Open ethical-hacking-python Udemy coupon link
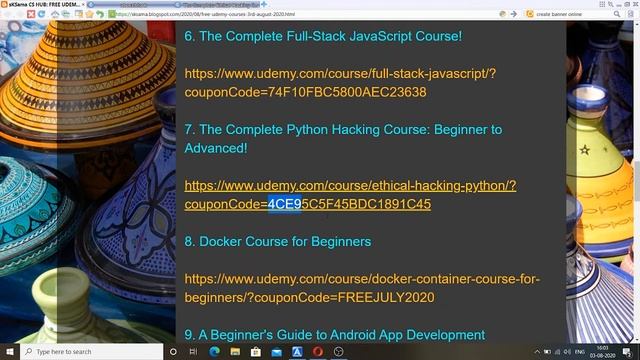 pyautogui.click(x=350, y=195)
